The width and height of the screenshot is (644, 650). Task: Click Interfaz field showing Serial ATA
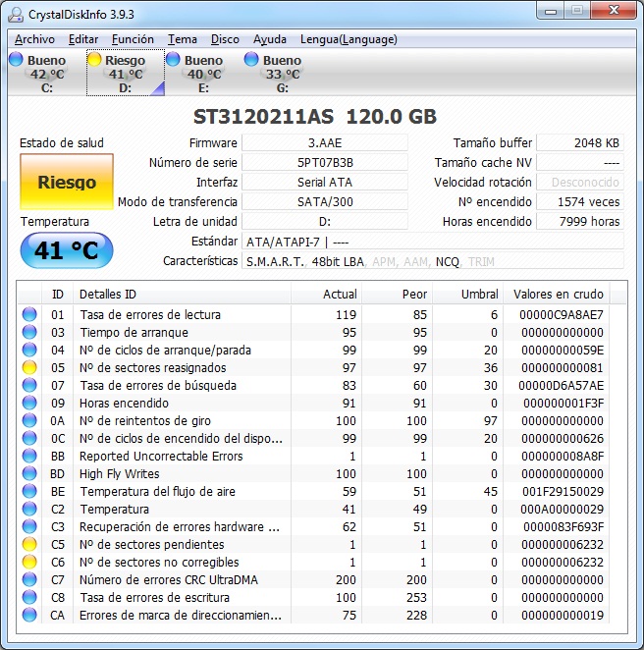pos(325,182)
